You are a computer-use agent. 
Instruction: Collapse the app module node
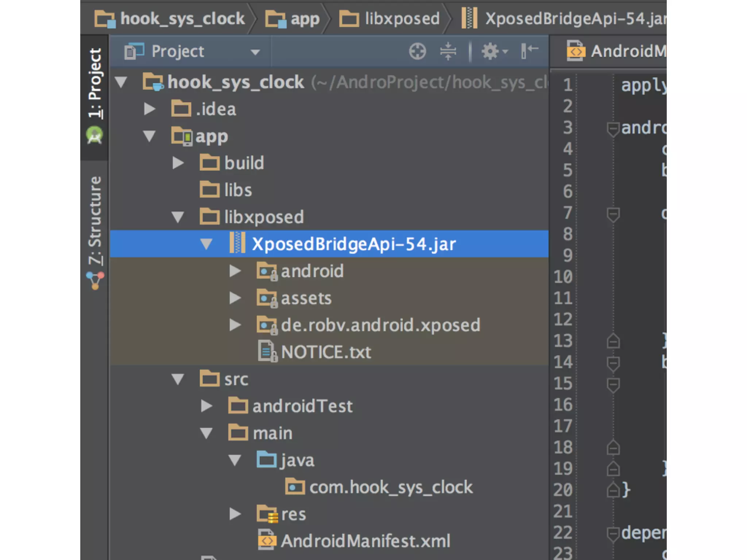click(149, 136)
